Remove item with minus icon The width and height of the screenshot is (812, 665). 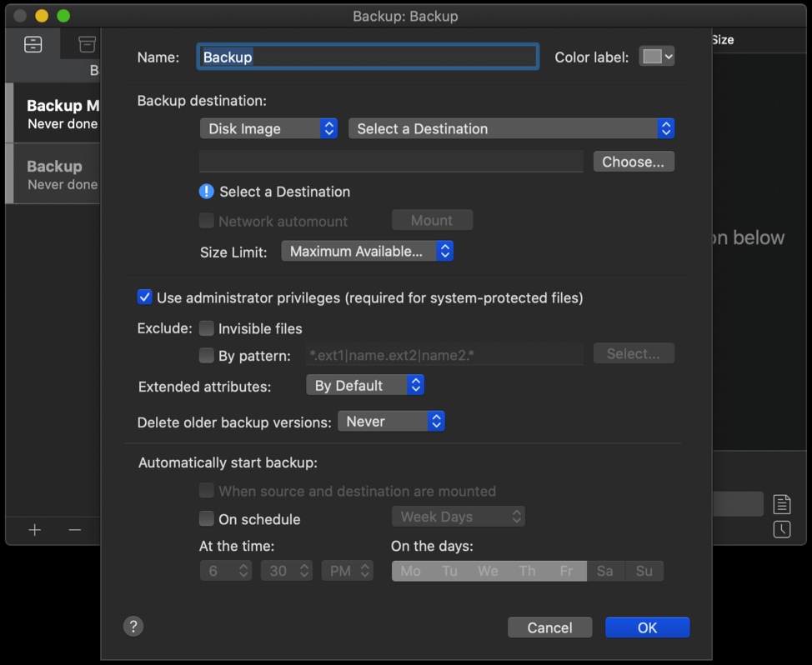click(x=75, y=530)
